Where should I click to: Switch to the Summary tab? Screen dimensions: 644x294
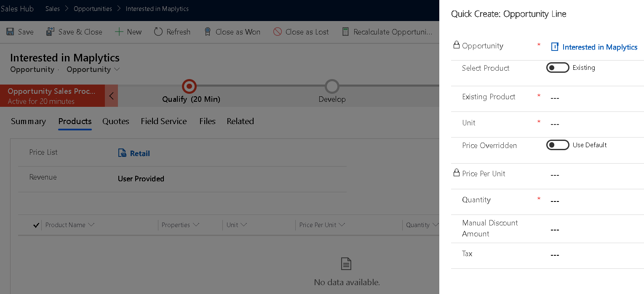[28, 122]
